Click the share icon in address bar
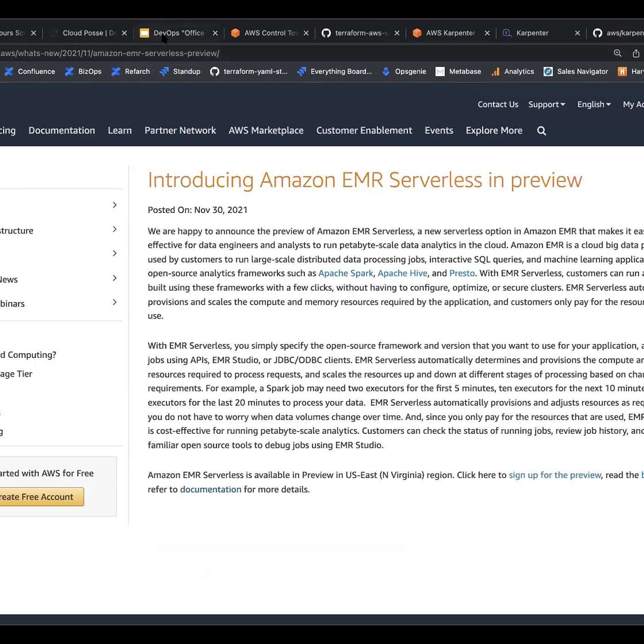The width and height of the screenshot is (644, 644). pyautogui.click(x=636, y=53)
